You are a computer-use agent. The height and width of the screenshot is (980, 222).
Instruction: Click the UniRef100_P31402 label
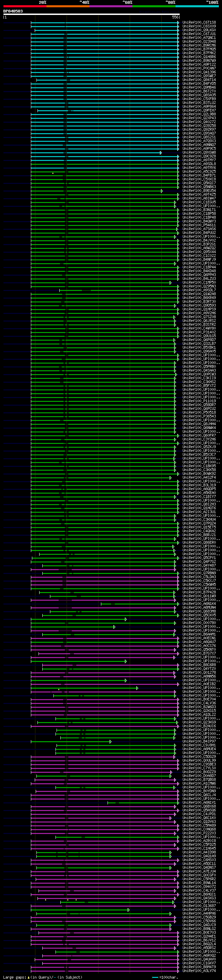click(199, 332)
